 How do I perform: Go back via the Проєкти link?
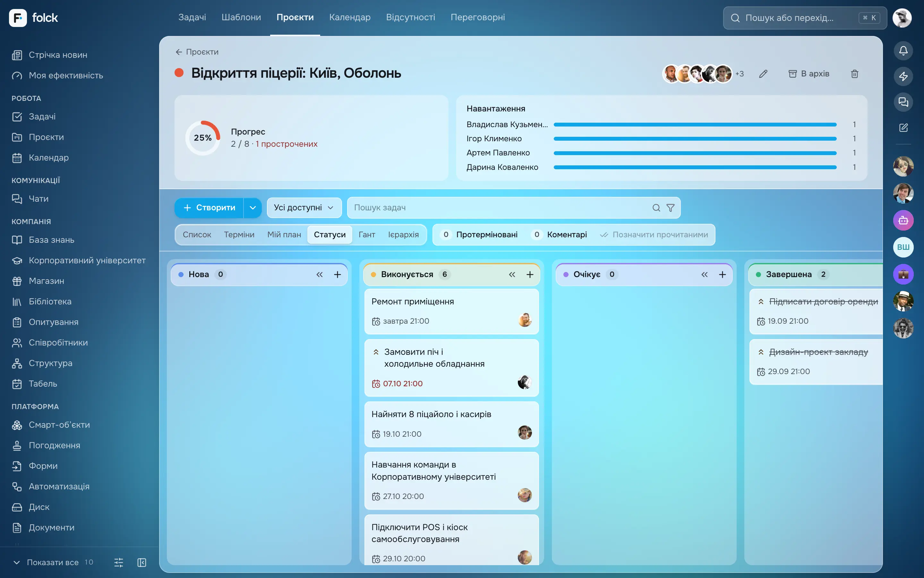pos(197,52)
